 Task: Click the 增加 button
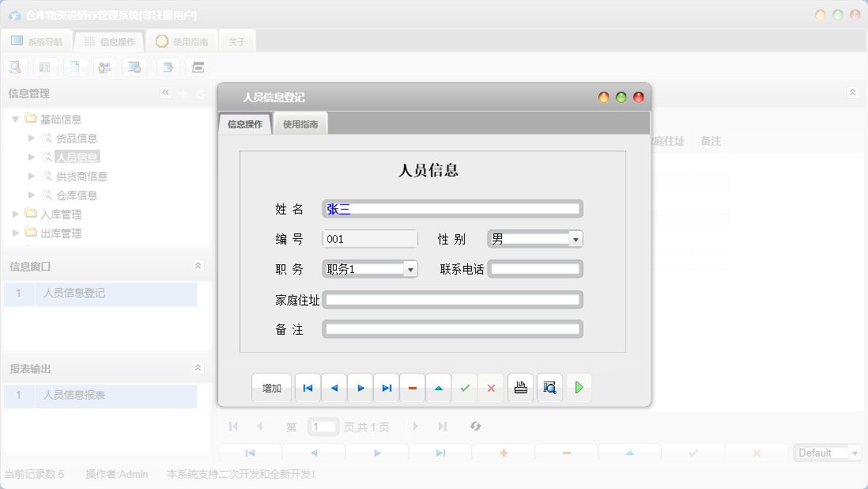click(271, 388)
